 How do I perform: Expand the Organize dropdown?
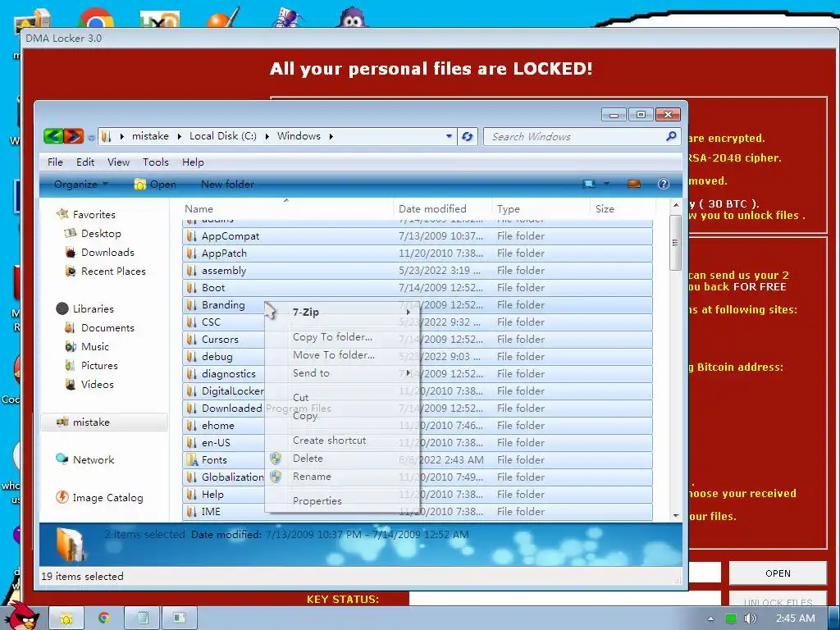(x=81, y=185)
